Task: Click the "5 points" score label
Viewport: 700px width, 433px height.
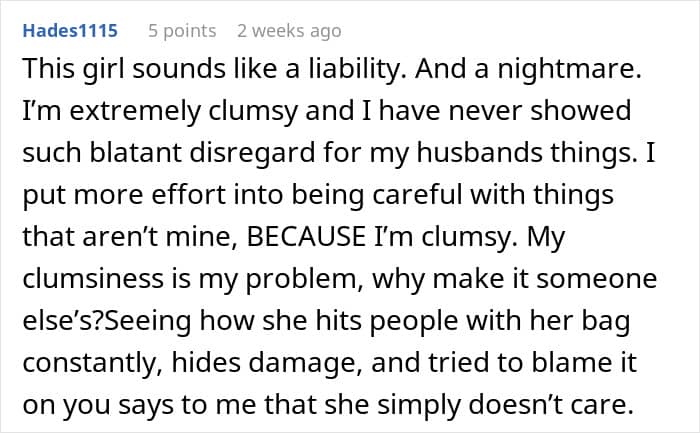Action: click(x=182, y=31)
